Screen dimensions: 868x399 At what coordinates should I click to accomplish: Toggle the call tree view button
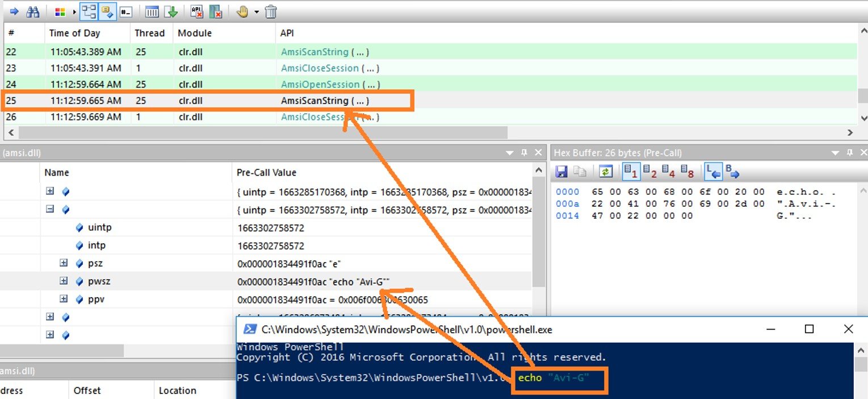88,11
